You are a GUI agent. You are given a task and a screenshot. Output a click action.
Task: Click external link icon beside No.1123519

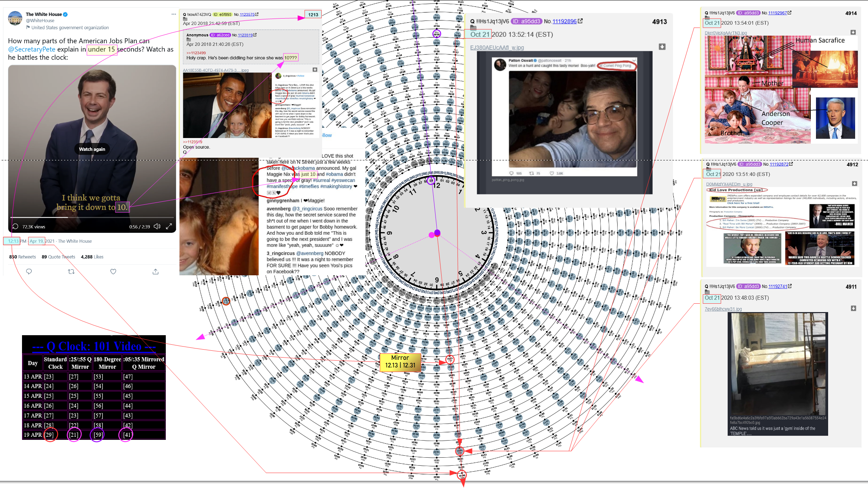255,35
